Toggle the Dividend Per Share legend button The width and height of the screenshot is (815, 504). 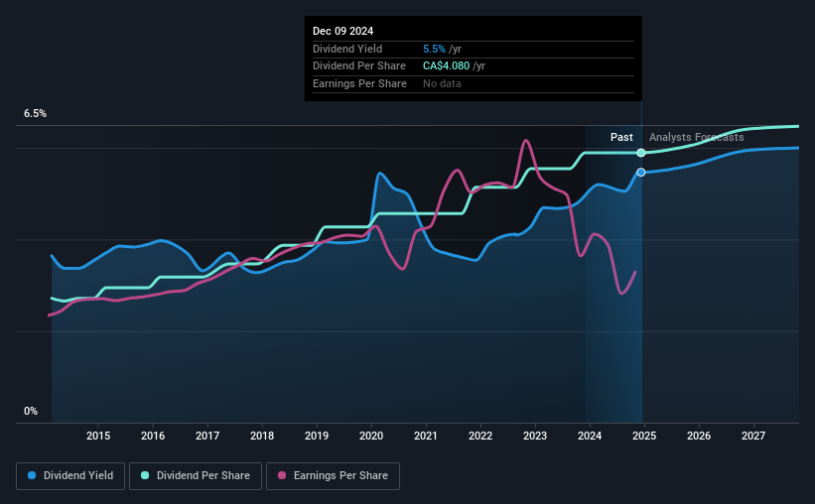point(196,476)
